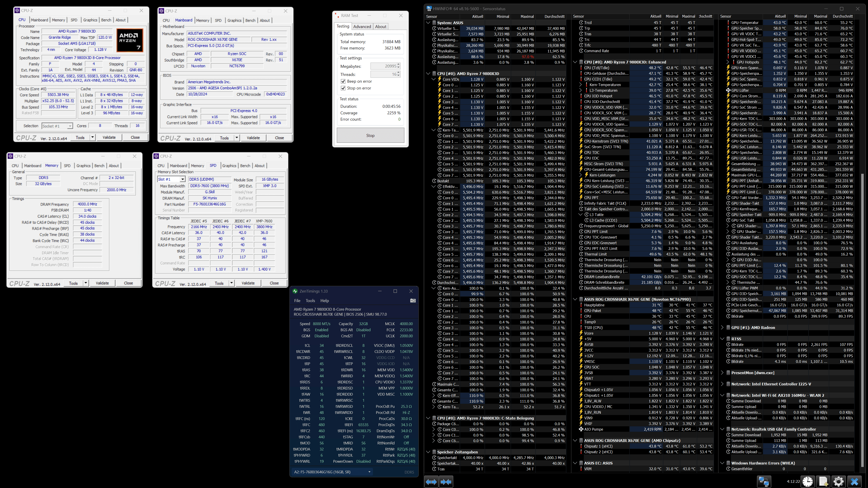The height and width of the screenshot is (488, 868).
Task: Open the Slot #1 dropdown in CPU-Z SPD
Action: (182, 180)
